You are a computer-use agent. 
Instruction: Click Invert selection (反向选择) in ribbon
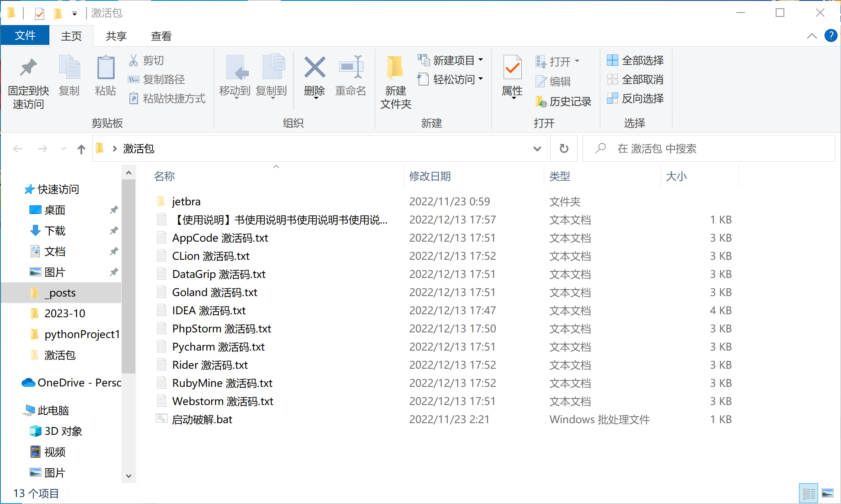(x=635, y=99)
